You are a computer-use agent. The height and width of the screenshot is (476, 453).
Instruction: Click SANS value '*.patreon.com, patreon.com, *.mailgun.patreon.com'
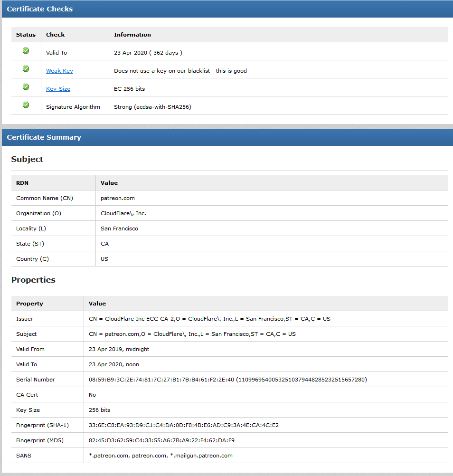pos(161,456)
